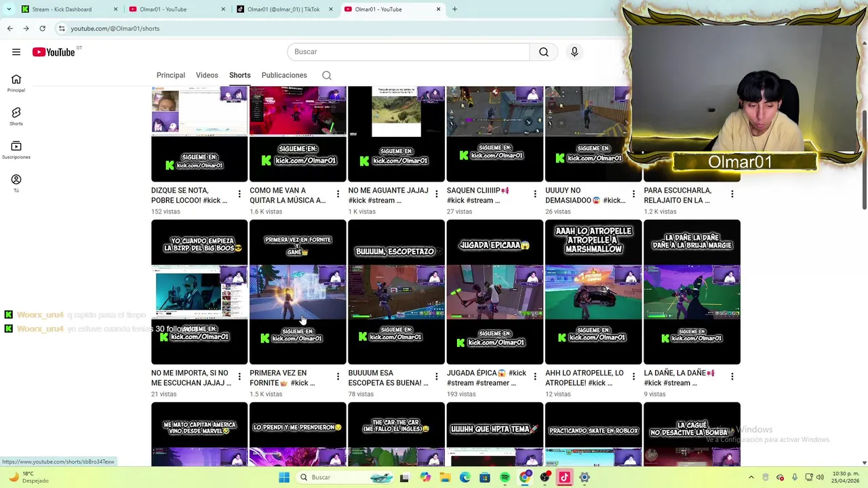Open BUUUUM, ESCOPETAZO short thumbnail
868x488 pixels.
point(396,292)
